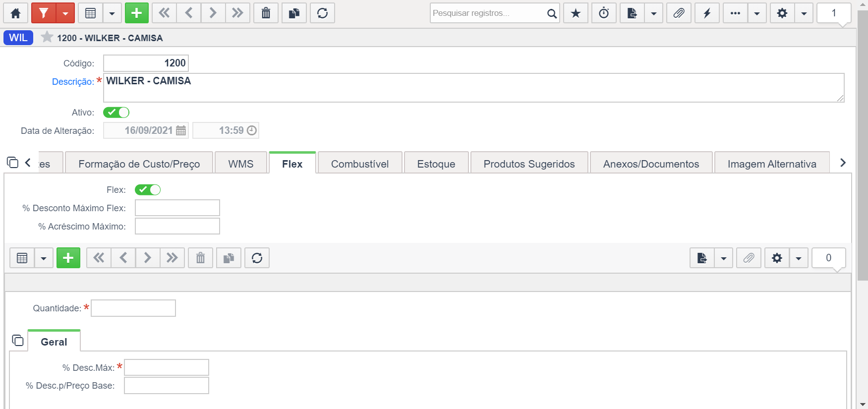Expand the lower grid view dropdown arrow
This screenshot has width=868, height=409.
click(x=44, y=258)
